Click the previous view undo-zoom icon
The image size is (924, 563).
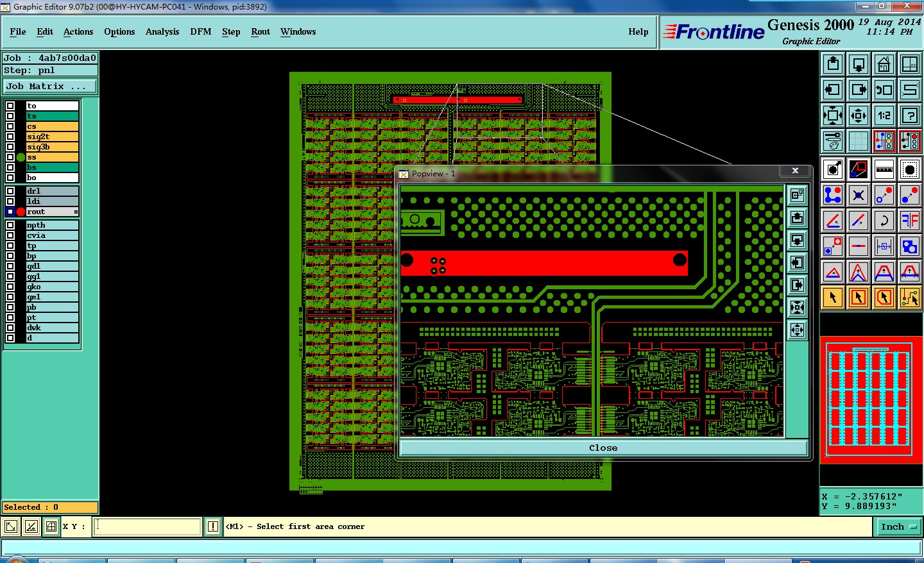pos(884,90)
